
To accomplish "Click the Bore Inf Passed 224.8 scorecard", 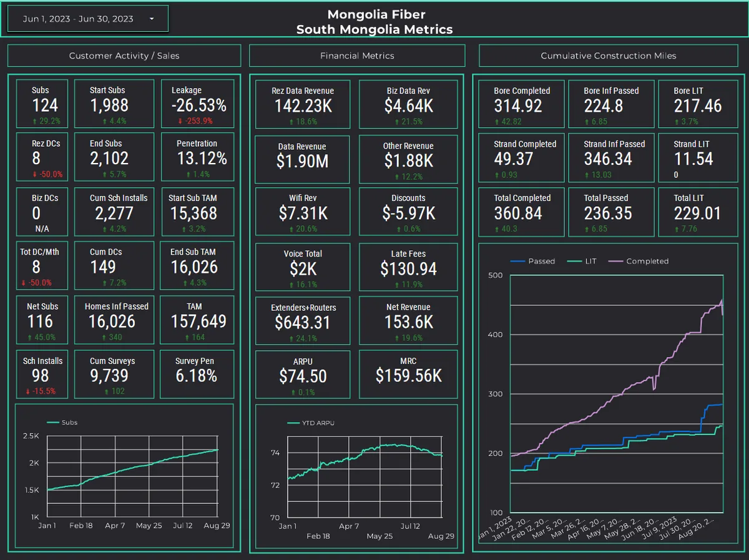I will pos(611,104).
